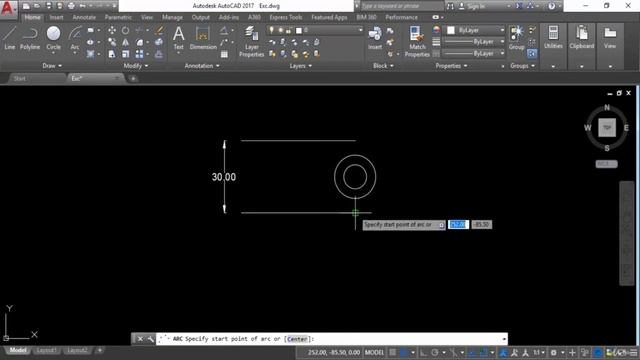Switch to the Layout1 tab
This screenshot has width=640, height=360.
click(46, 350)
